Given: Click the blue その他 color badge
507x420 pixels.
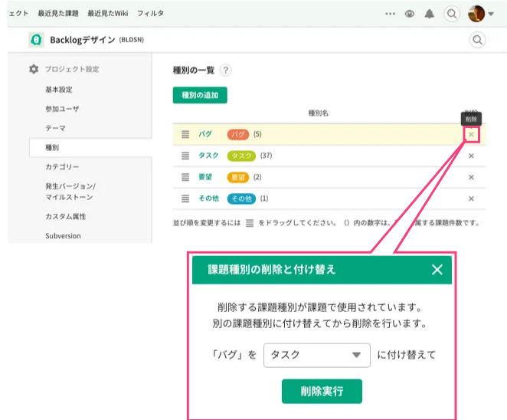Looking at the screenshot, I should [x=241, y=199].
